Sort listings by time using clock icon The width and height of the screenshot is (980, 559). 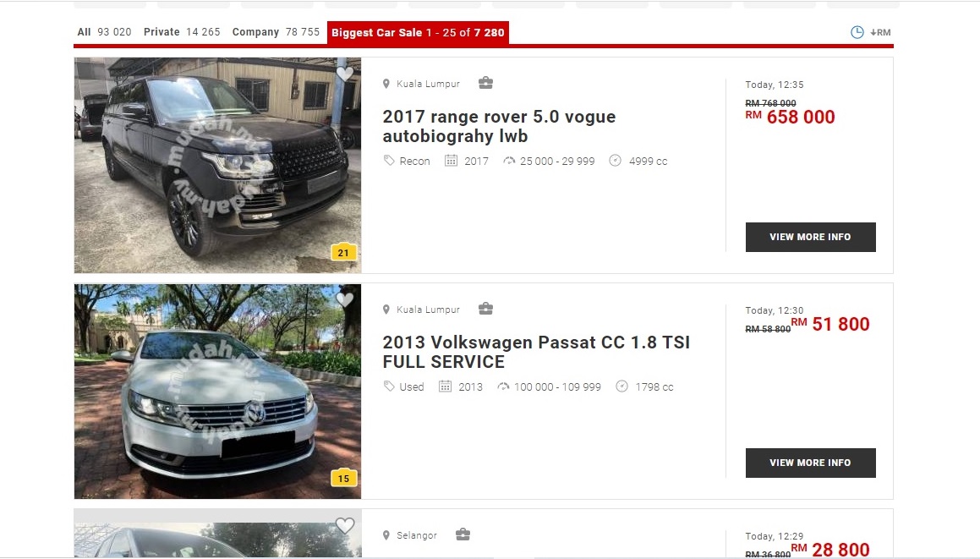point(857,32)
